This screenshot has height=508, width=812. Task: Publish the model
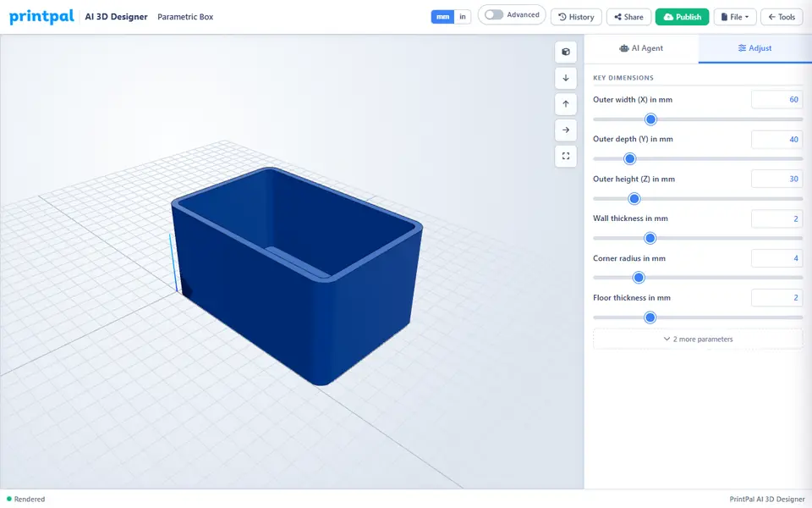[x=682, y=17]
